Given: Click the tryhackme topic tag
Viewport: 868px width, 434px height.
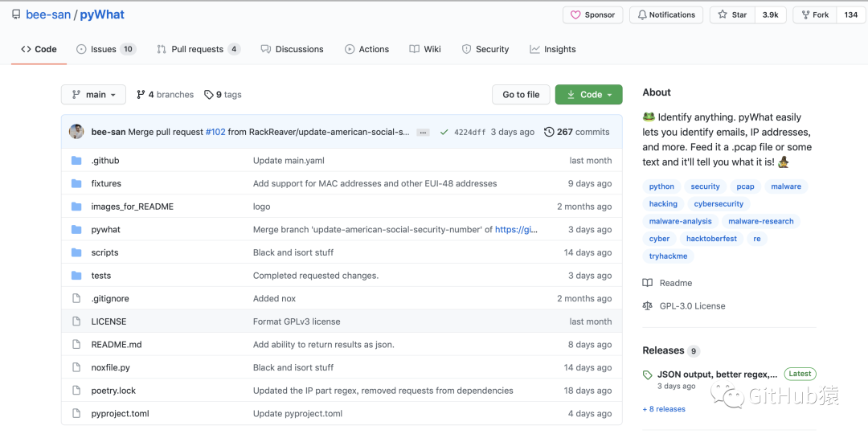Looking at the screenshot, I should pyautogui.click(x=668, y=256).
